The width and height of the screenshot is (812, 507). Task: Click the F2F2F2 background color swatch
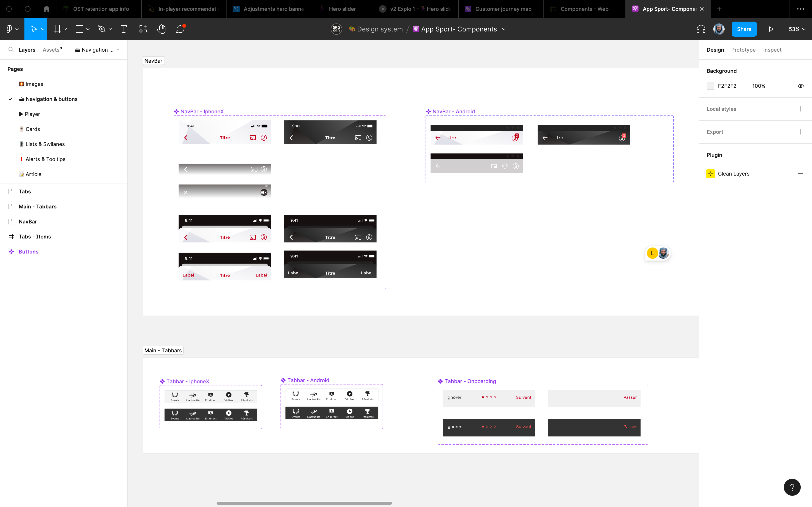[710, 86]
